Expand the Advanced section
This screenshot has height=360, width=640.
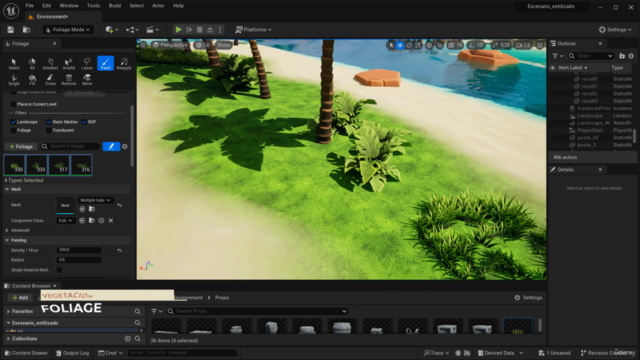click(x=7, y=230)
